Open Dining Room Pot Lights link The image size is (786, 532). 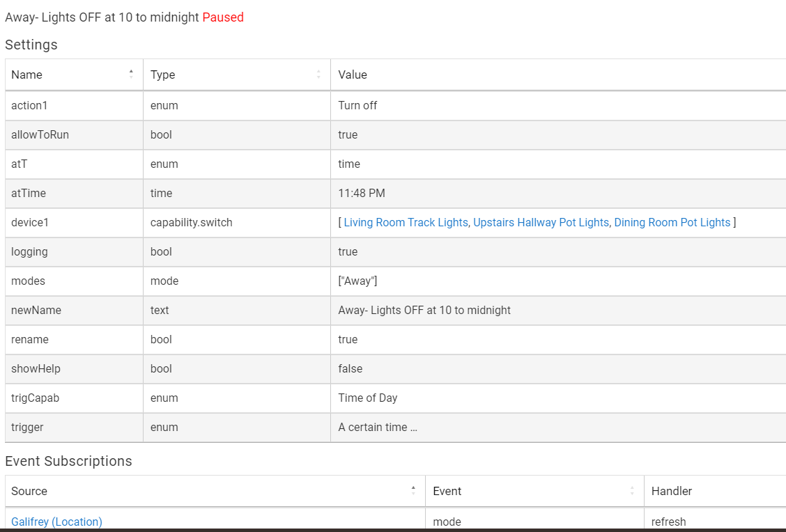672,222
